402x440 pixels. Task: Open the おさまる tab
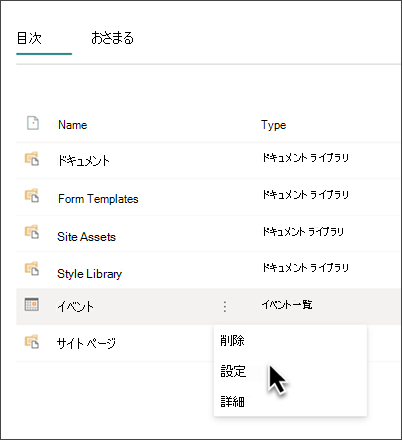[112, 38]
